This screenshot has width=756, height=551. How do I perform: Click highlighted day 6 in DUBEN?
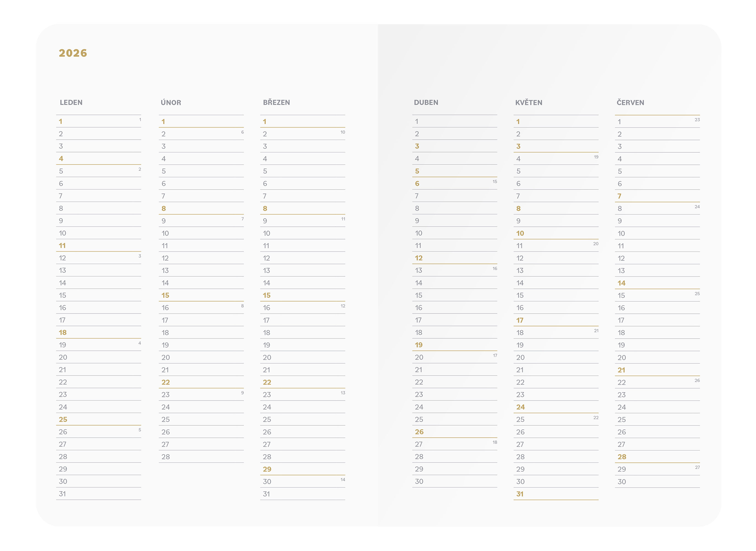coord(417,183)
